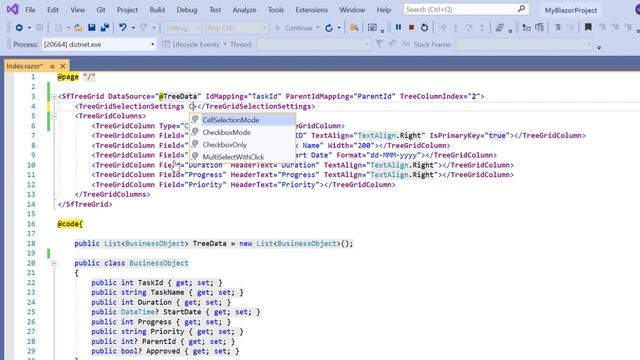Screen dimensions: 640x360
Task: Pause debugging with Break All icon
Action: (398, 27)
